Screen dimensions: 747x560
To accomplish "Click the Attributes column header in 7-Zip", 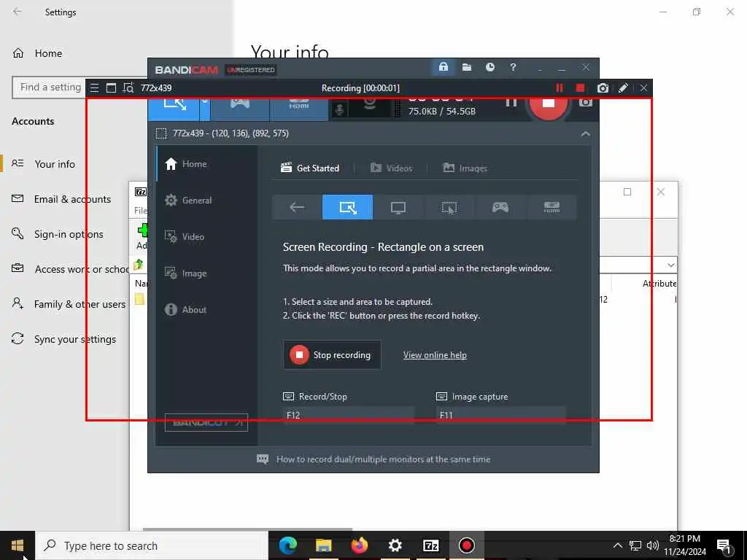I will coord(659,284).
